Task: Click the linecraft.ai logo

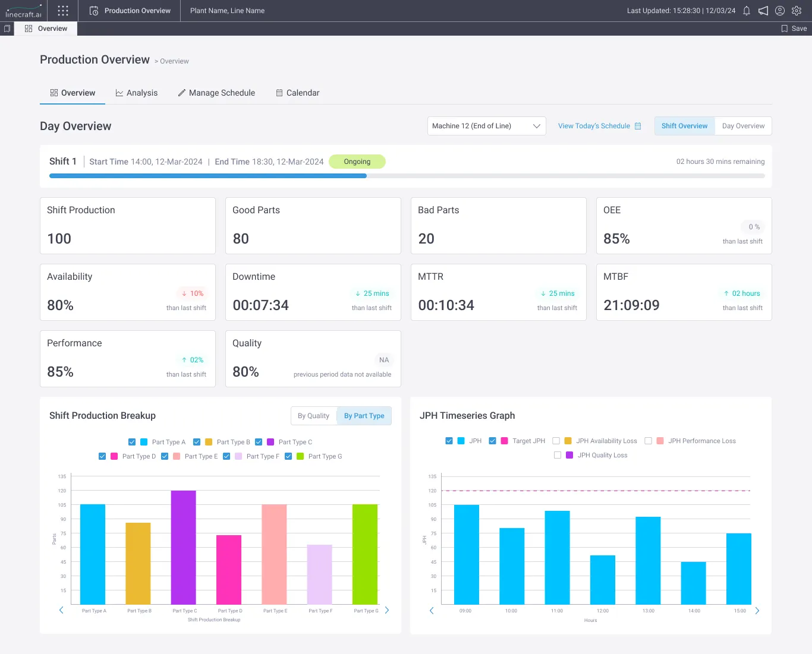Action: pos(24,11)
